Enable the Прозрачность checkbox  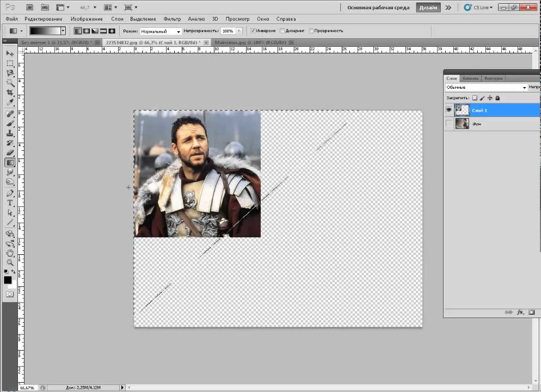point(311,30)
